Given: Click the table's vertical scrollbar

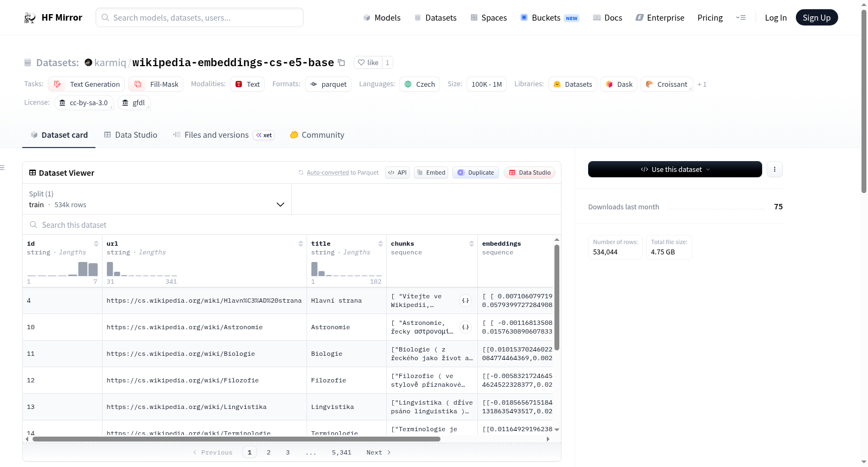Looking at the screenshot, I should (x=557, y=297).
